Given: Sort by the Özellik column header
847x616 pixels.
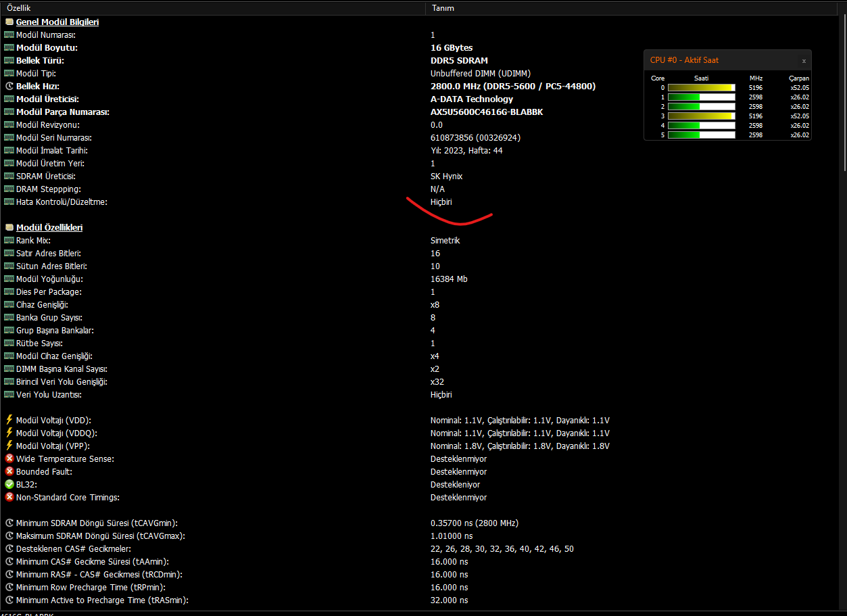Looking at the screenshot, I should click(212, 8).
